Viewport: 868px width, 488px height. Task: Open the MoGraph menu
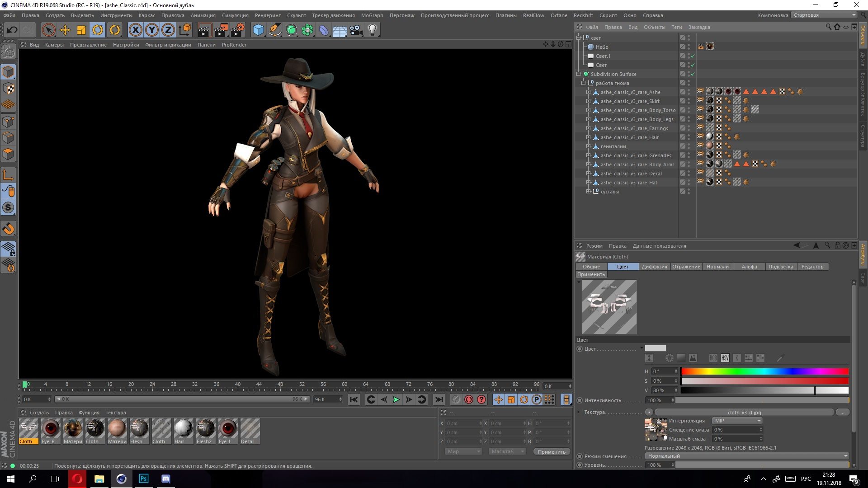(372, 15)
